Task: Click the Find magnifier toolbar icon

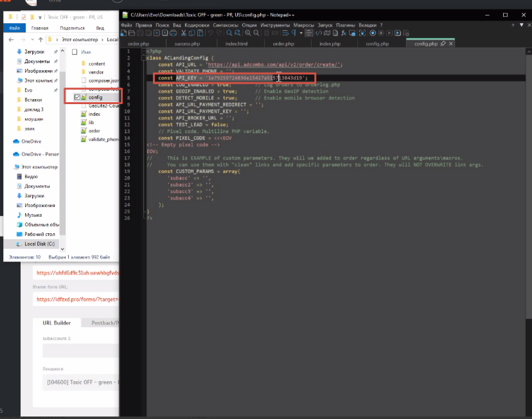Action: [x=229, y=33]
